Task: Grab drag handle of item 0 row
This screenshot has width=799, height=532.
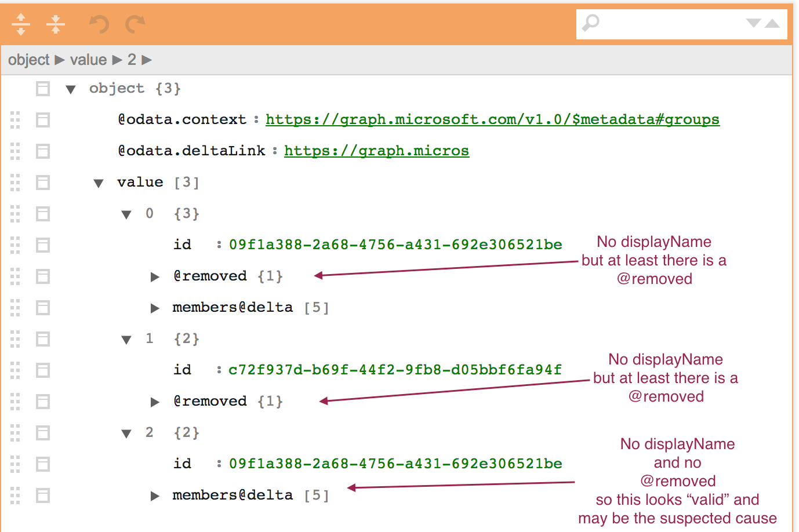Action: [15, 214]
